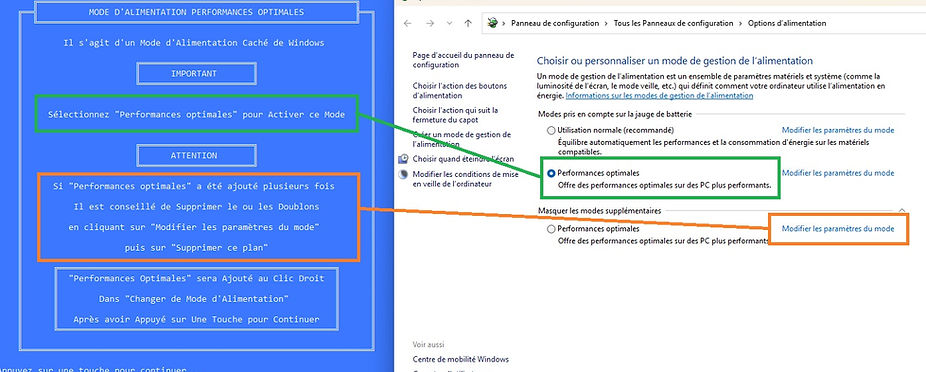Image resolution: width=926 pixels, height=372 pixels.
Task: Click console line Après avoir Appuyé sur Une Touche
Action: [x=196, y=319]
